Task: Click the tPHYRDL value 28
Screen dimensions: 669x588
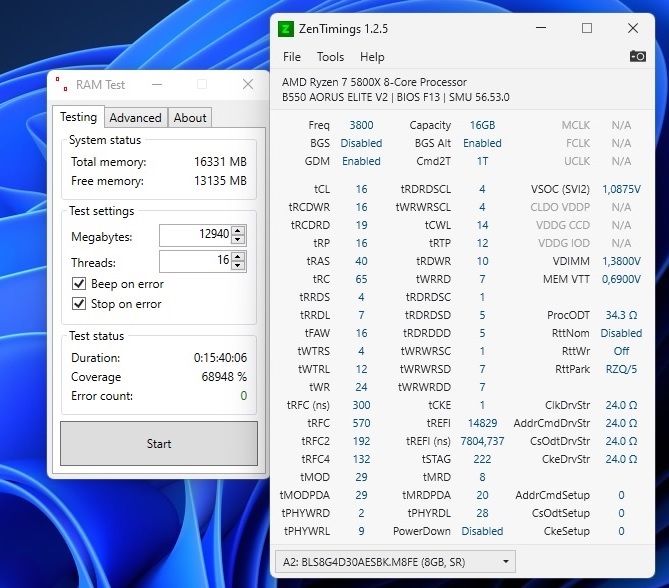Action: 482,513
